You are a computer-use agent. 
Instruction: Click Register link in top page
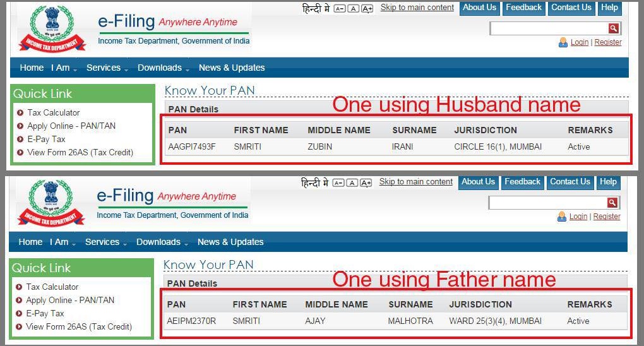tap(608, 42)
